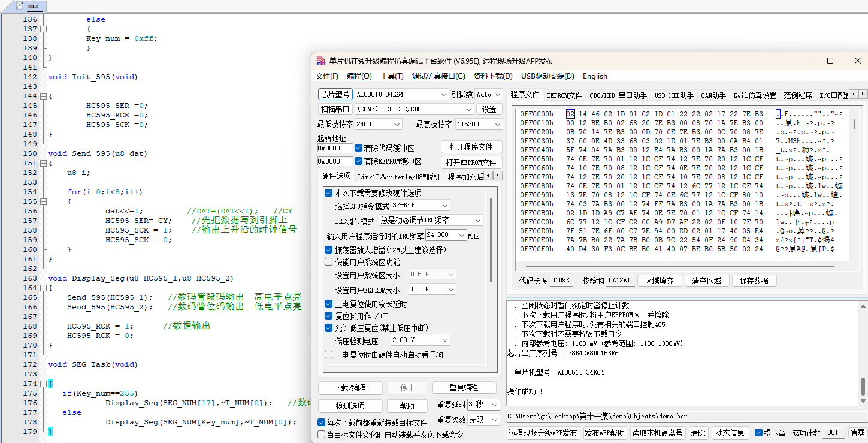Open the IRC frequency 24.000 dropdown
868x443 pixels.
(x=445, y=236)
